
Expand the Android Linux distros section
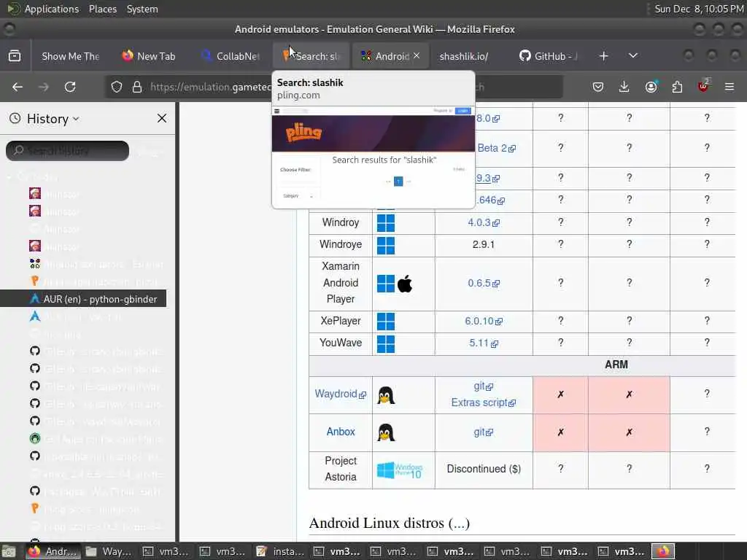coord(459,524)
